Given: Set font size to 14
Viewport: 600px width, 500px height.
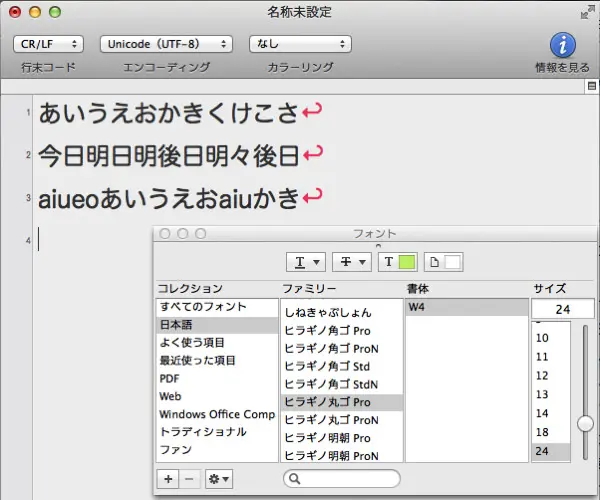Looking at the screenshot, I should point(551,413).
